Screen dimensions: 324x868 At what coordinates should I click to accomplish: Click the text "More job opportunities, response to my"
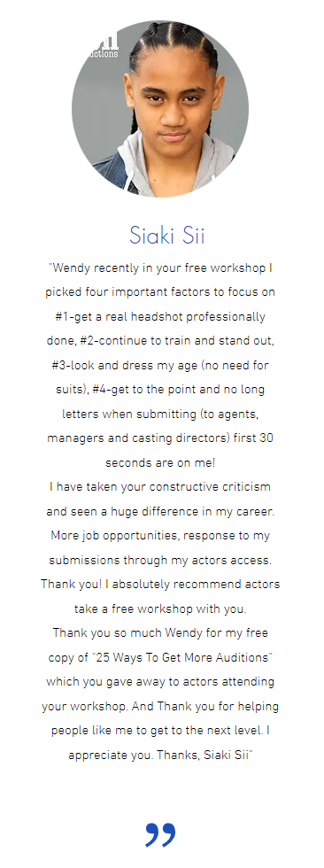160,536
